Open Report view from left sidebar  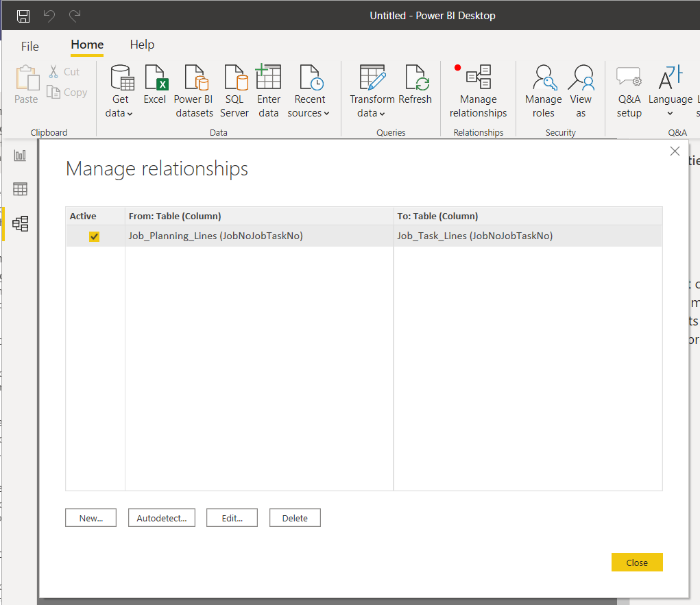21,156
